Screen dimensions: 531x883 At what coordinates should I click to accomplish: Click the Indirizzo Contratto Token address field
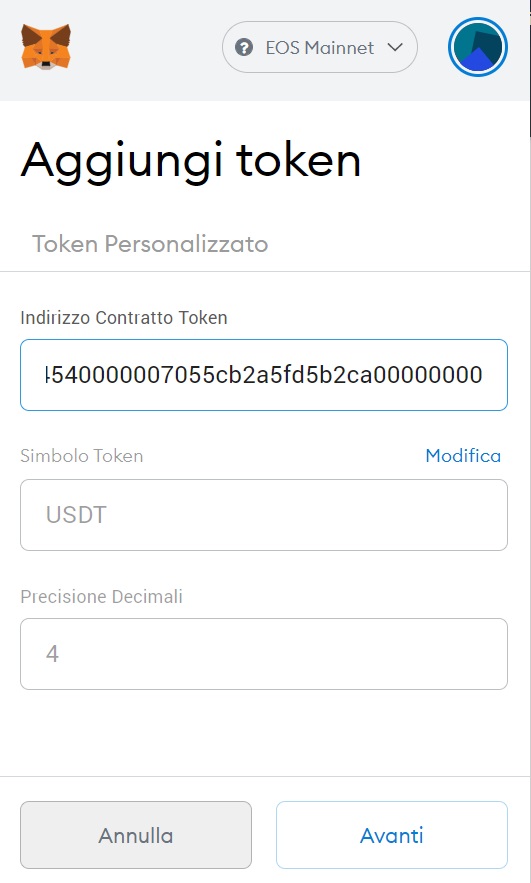(x=264, y=375)
